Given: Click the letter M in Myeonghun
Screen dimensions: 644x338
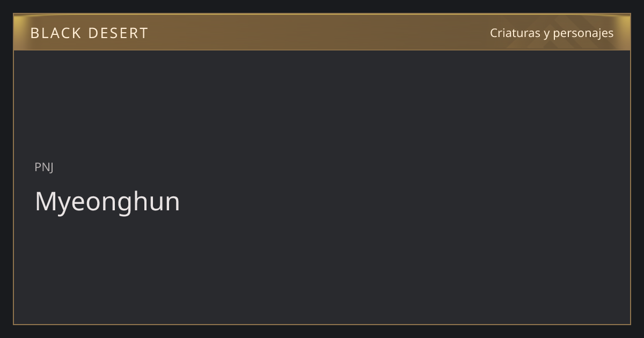Looking at the screenshot, I should (46, 202).
